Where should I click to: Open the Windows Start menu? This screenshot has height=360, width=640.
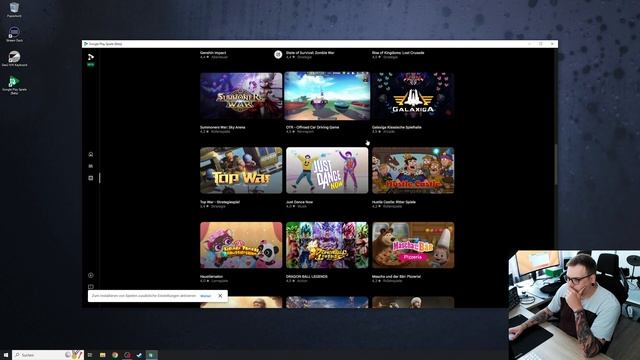pos(6,355)
